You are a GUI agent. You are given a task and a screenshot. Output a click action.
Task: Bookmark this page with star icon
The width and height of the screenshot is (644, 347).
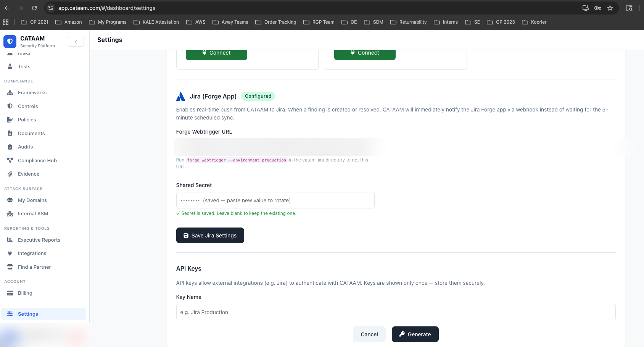[610, 8]
